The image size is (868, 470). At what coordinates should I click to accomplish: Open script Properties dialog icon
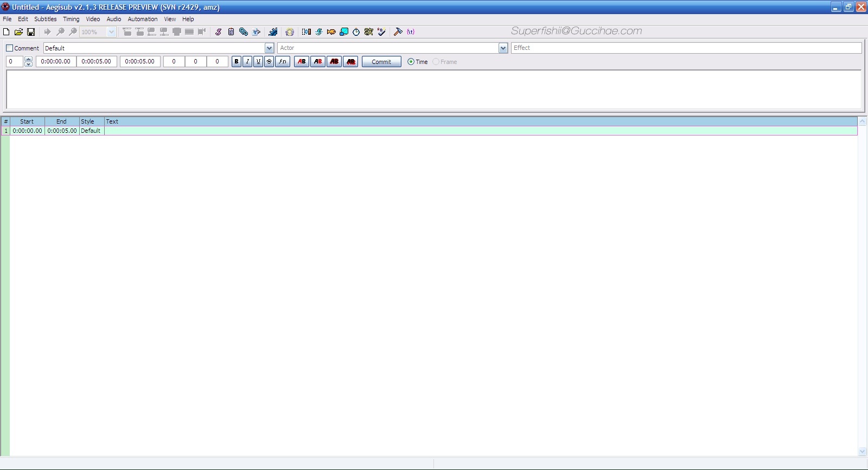coord(231,32)
